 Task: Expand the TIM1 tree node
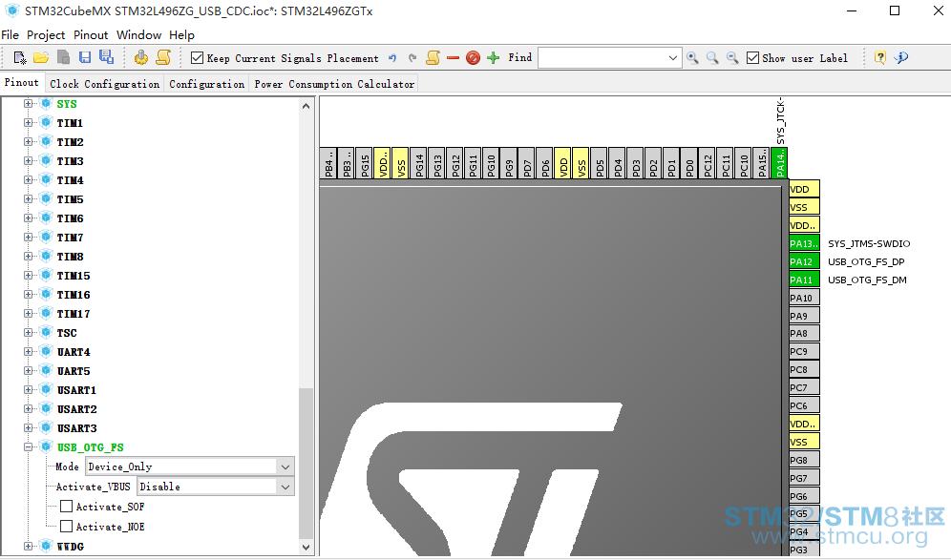tap(28, 122)
